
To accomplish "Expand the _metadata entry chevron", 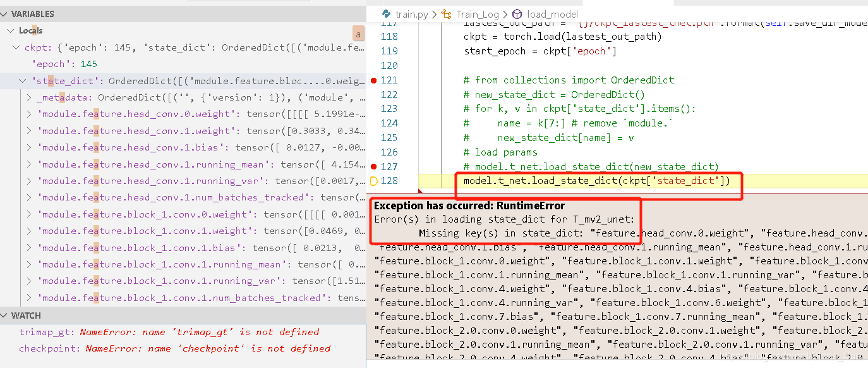I will 29,97.
